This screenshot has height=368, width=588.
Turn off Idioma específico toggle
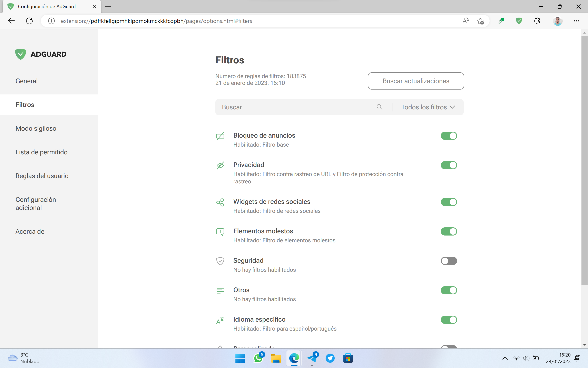pos(449,320)
